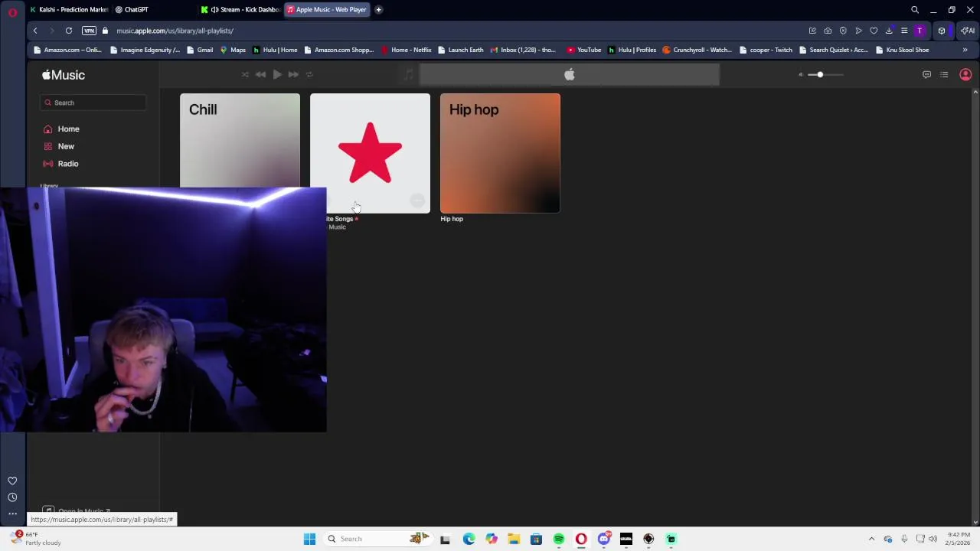Open the clock and date in taskbar
Screen dimensions: 980x551
click(x=959, y=539)
